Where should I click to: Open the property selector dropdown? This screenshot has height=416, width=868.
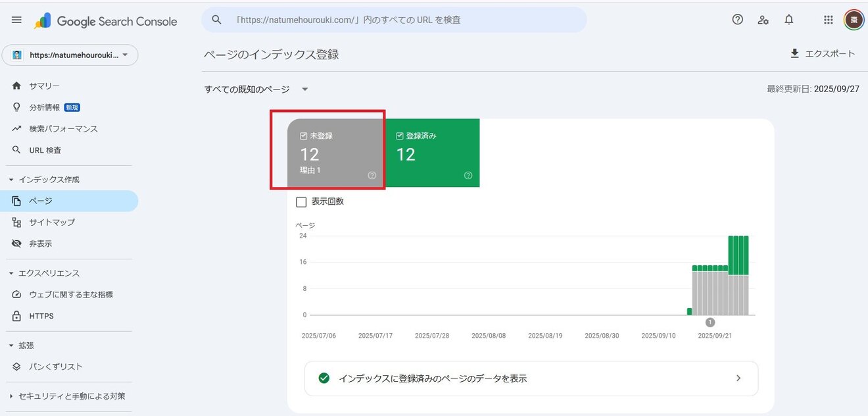coord(70,55)
